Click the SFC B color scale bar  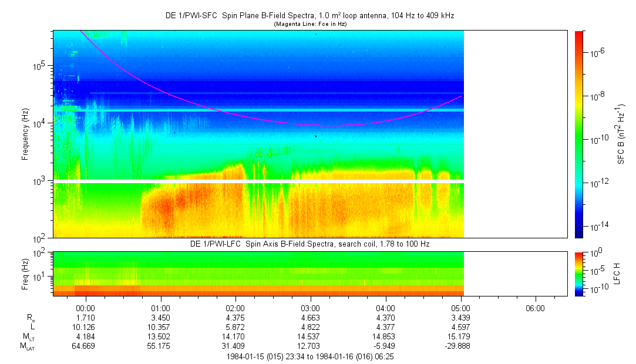[x=579, y=134]
